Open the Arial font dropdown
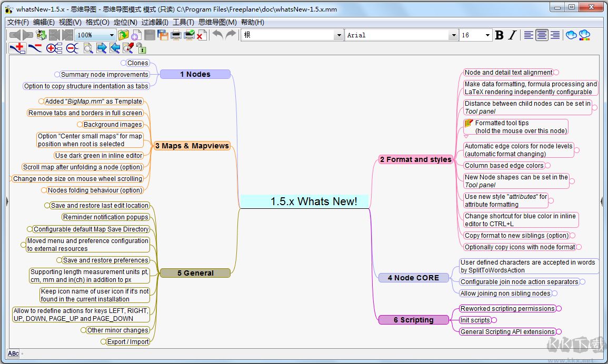608x364 pixels. tap(453, 35)
